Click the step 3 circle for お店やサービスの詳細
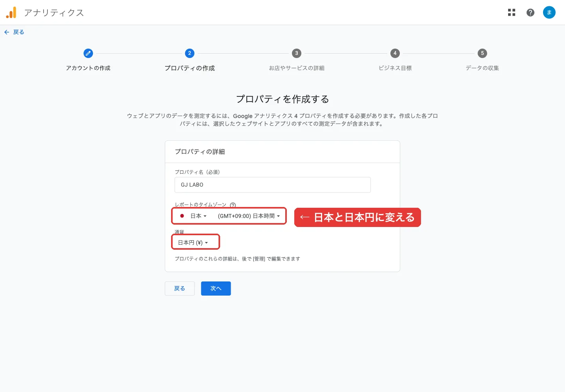This screenshot has width=565, height=392. 297,53
